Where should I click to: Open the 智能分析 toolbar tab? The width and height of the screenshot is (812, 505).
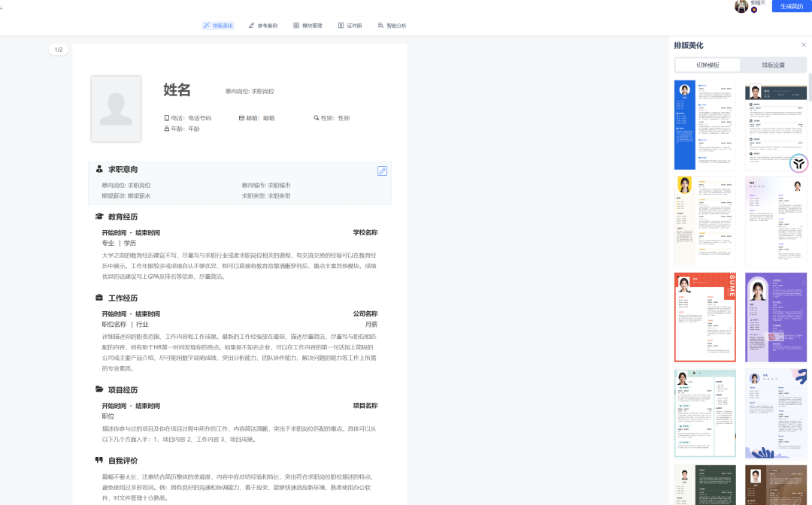coord(392,26)
